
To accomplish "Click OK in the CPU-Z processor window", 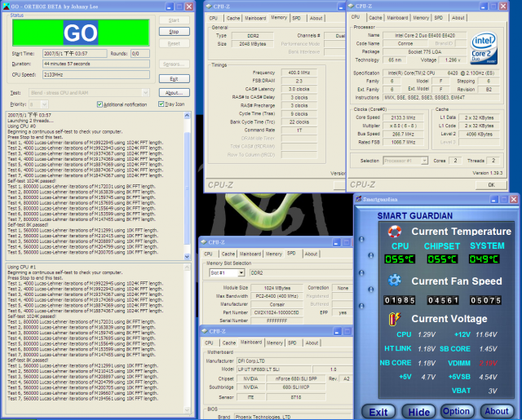I will pyautogui.click(x=491, y=185).
